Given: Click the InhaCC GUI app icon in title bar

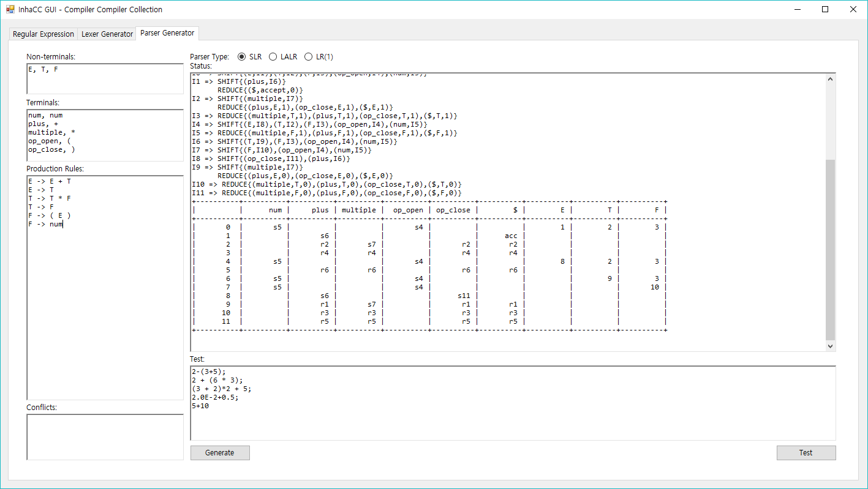Looking at the screenshot, I should point(10,9).
